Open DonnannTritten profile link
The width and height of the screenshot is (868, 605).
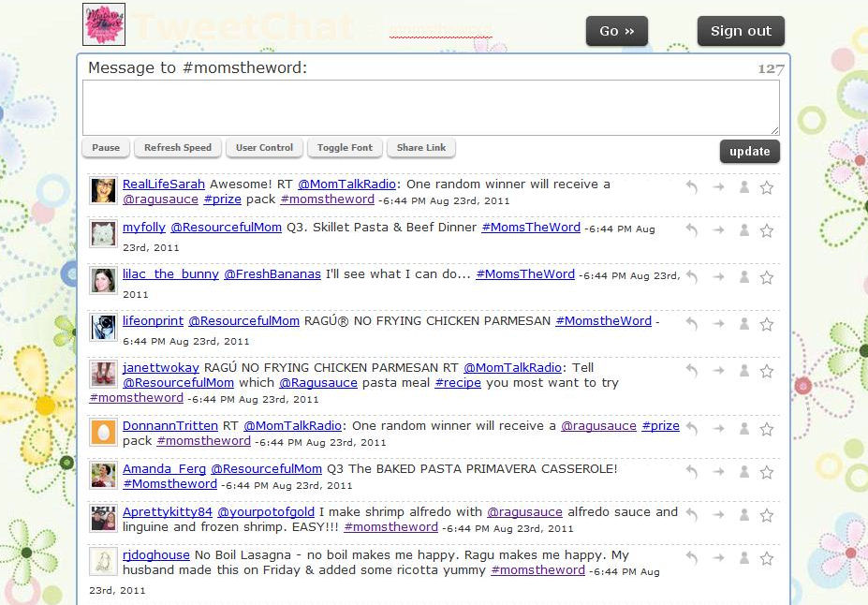169,426
